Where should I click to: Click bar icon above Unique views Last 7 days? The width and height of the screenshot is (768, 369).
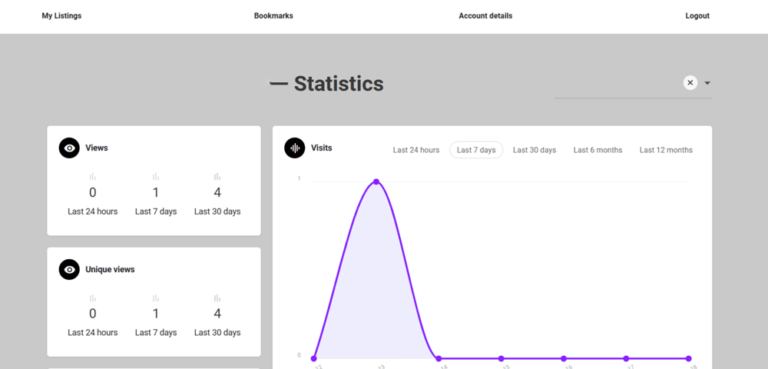click(156, 298)
